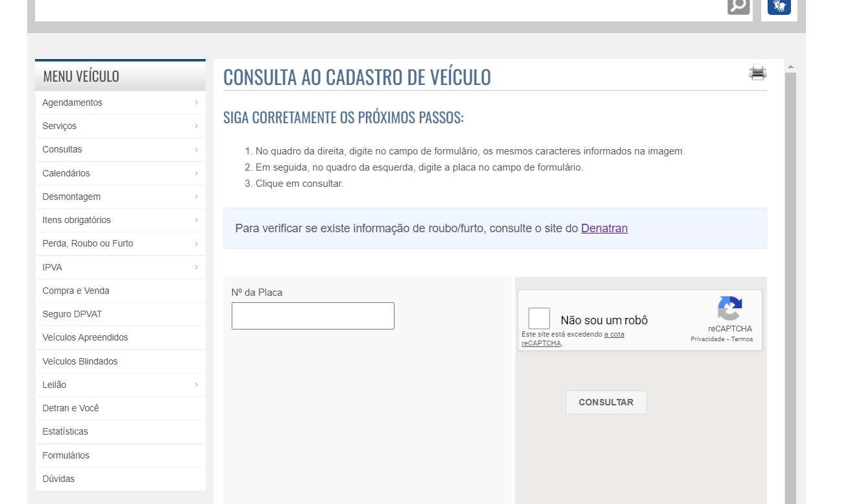
Task: Open the Consultas menu item
Action: tap(62, 149)
